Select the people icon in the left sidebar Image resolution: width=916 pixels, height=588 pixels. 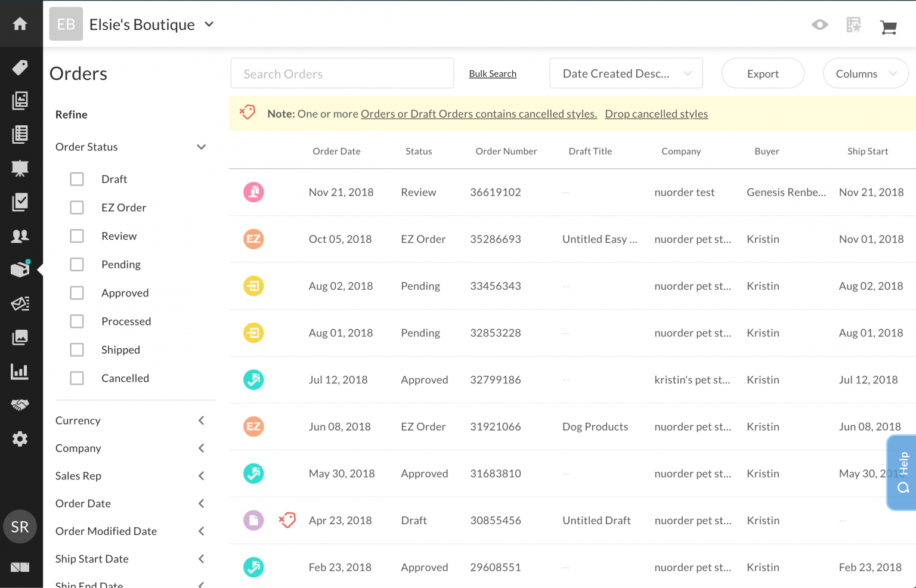[21, 236]
